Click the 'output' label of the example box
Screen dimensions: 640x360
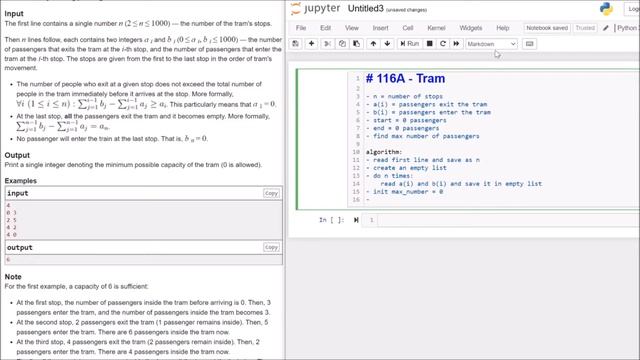pyautogui.click(x=20, y=247)
